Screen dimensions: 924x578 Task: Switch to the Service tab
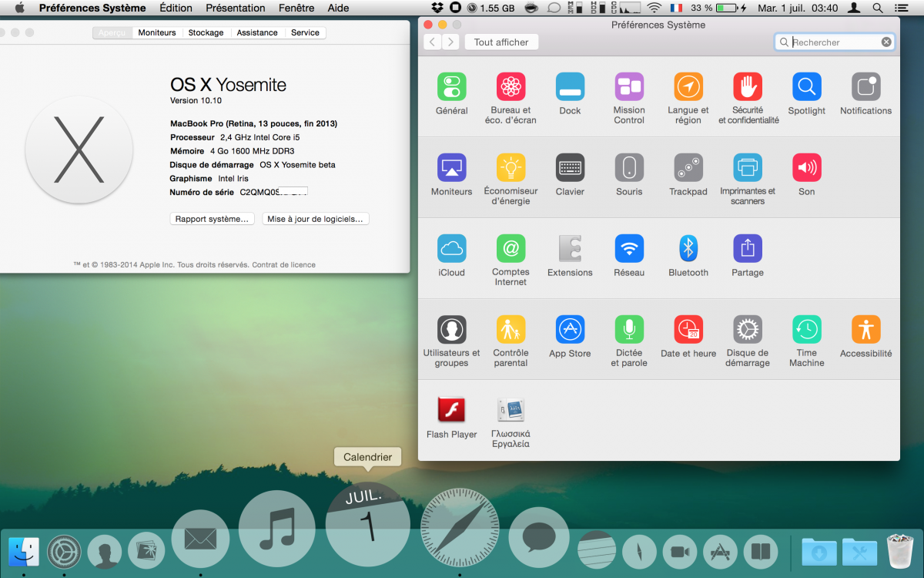305,32
